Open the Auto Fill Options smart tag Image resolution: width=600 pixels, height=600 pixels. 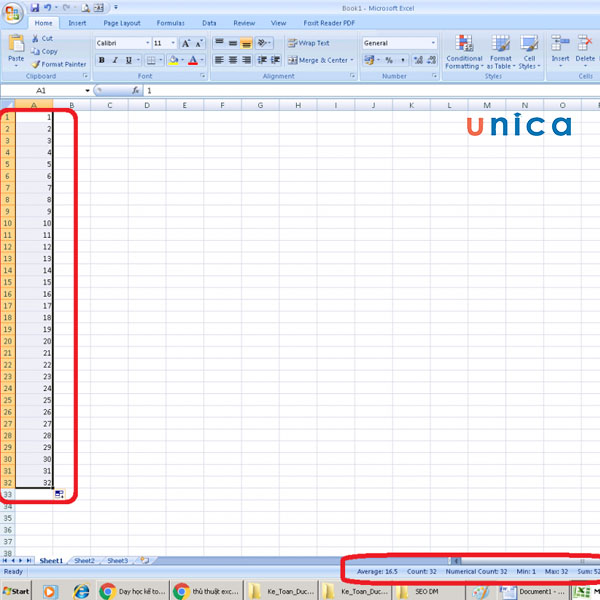(x=59, y=494)
